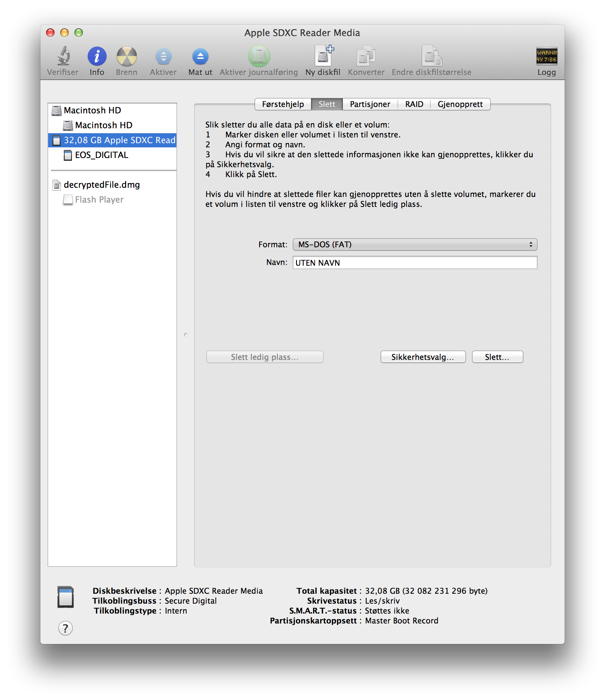
Task: Open the Info toolbar icon
Action: (x=97, y=56)
